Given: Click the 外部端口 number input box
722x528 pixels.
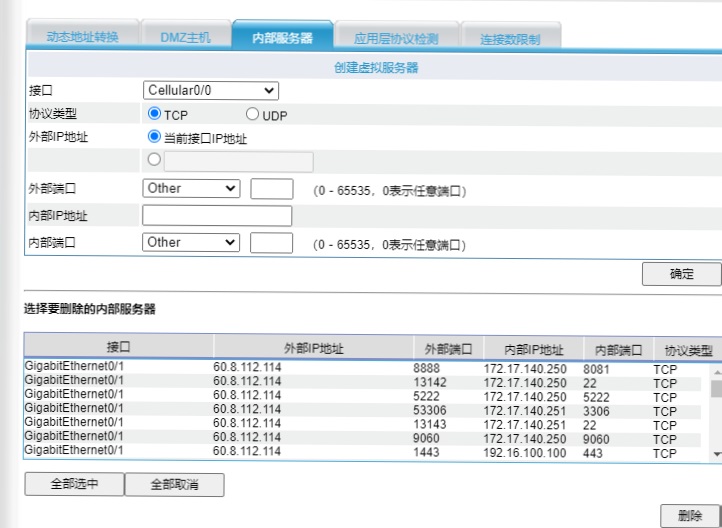Looking at the screenshot, I should point(271,189).
